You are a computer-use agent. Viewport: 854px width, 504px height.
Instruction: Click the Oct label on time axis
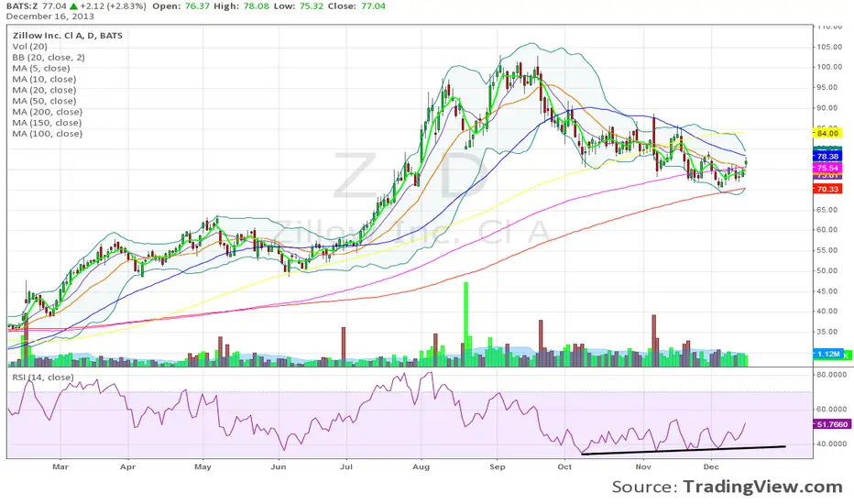[x=564, y=467]
